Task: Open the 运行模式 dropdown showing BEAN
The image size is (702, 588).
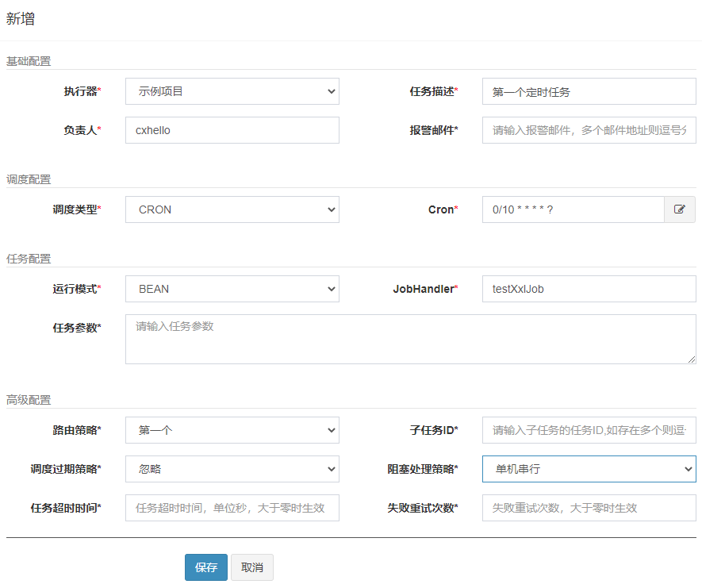Action: [232, 289]
